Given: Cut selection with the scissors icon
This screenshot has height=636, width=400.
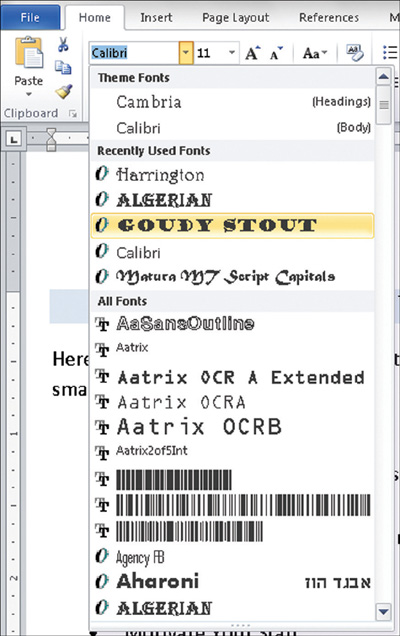Looking at the screenshot, I should (63, 44).
